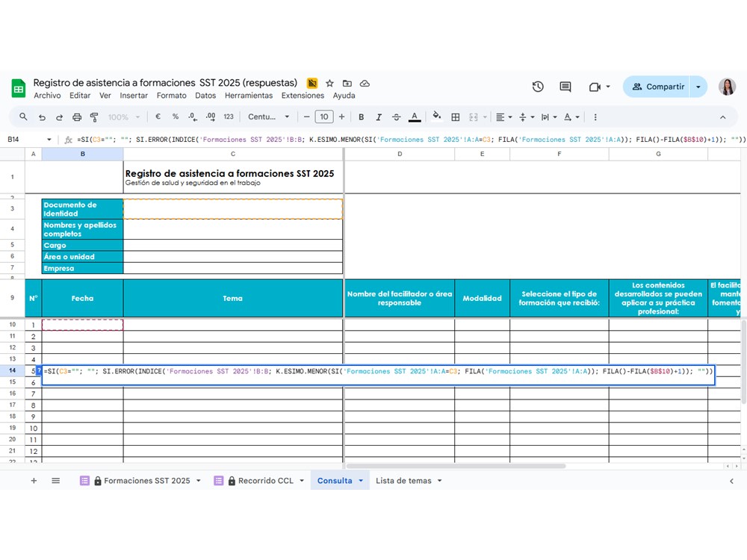Open formula help question mark badge
Image resolution: width=747 pixels, height=560 pixels.
[x=39, y=370]
